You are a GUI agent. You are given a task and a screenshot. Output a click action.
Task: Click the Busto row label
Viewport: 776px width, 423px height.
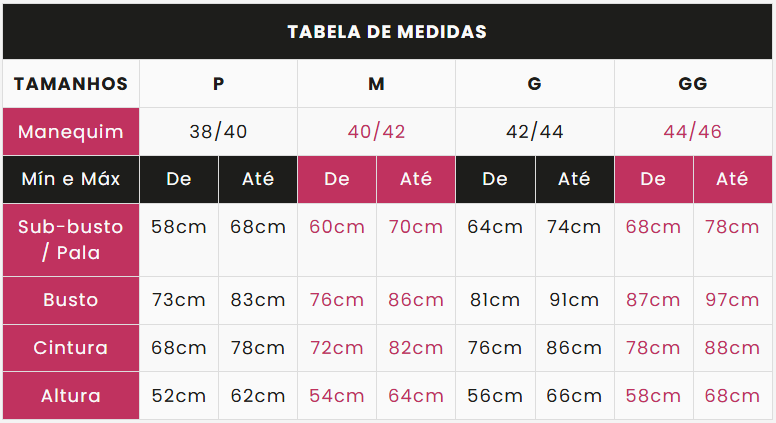(71, 300)
